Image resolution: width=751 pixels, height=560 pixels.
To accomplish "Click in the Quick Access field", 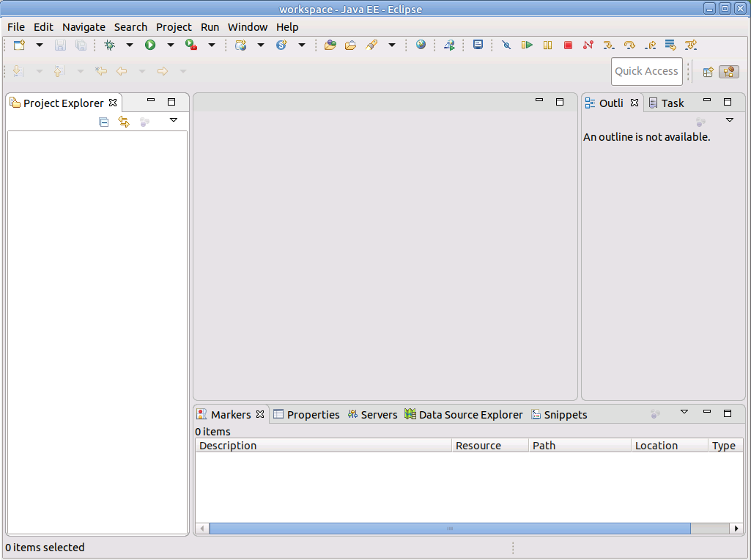I will click(646, 71).
